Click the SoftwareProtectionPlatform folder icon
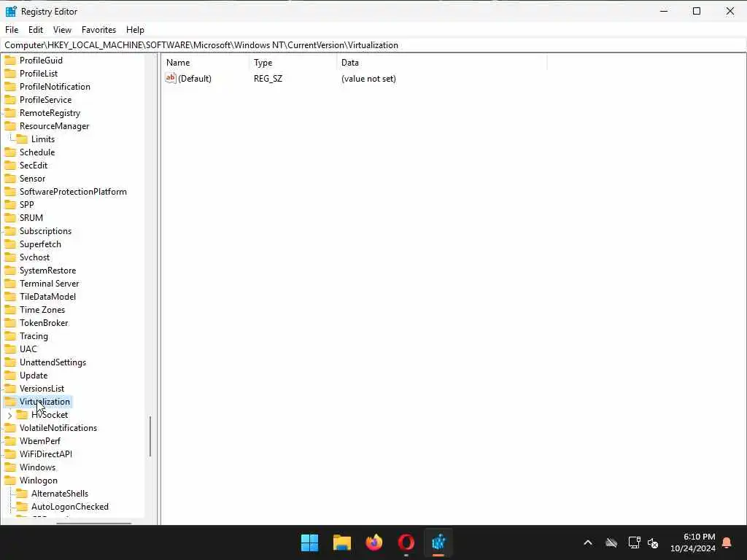 [x=10, y=192]
